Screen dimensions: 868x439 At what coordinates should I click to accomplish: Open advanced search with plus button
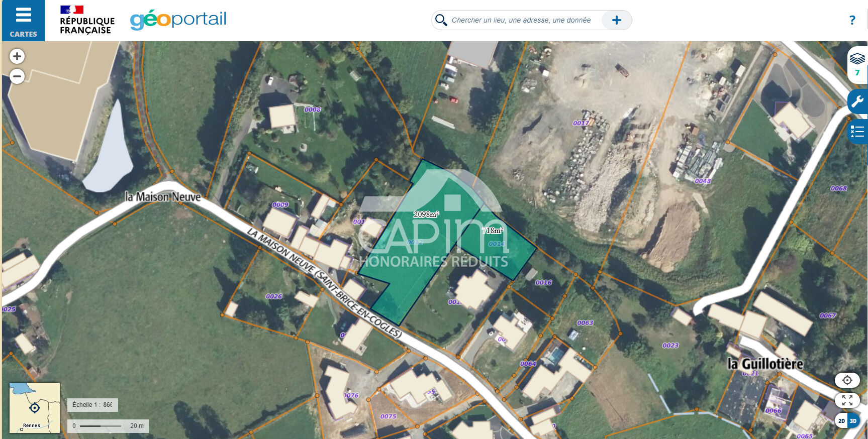(x=616, y=20)
